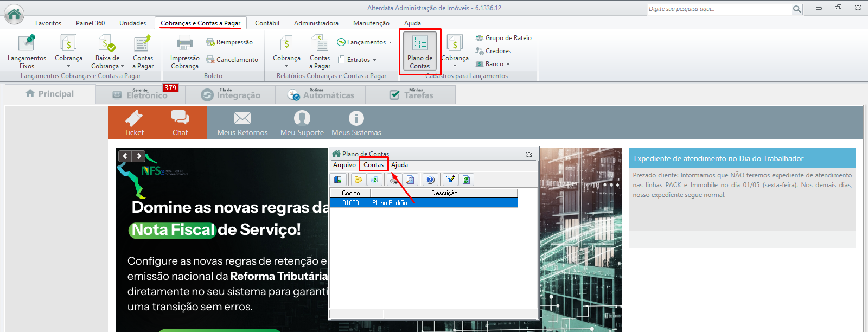Open Ajuda menu in Plano de Contas window
The height and width of the screenshot is (332, 868).
pyautogui.click(x=399, y=165)
